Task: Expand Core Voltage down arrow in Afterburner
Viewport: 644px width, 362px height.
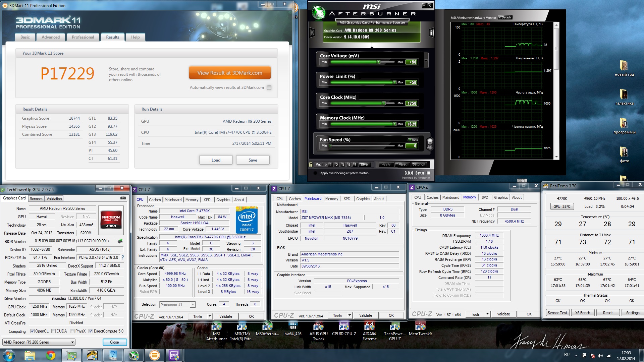Action: (426, 61)
